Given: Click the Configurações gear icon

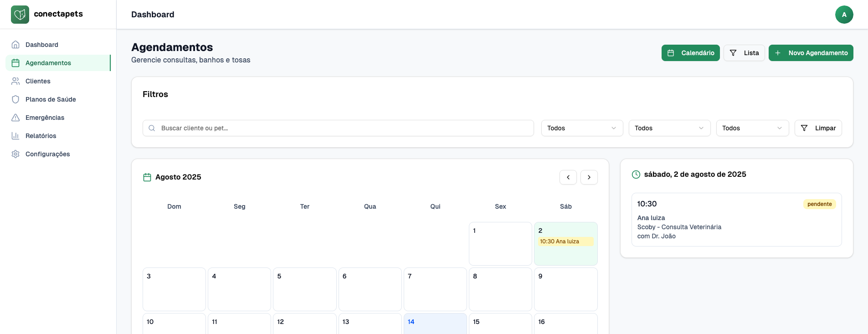Looking at the screenshot, I should (15, 154).
